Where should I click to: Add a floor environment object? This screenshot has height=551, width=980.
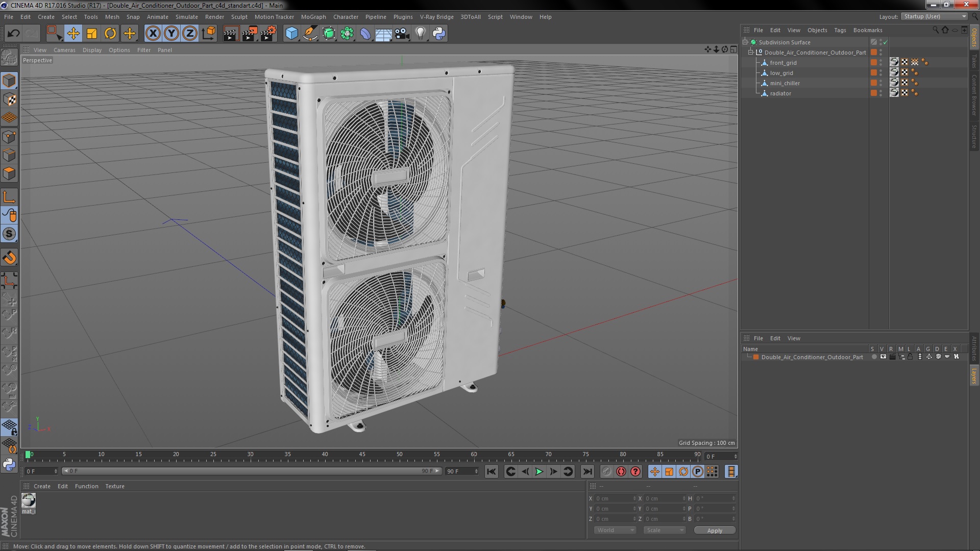[x=383, y=34]
